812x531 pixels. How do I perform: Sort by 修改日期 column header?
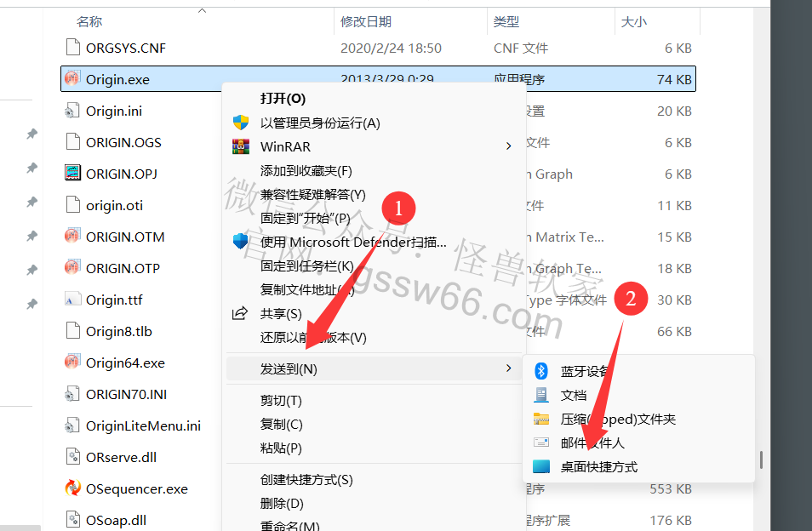[366, 22]
